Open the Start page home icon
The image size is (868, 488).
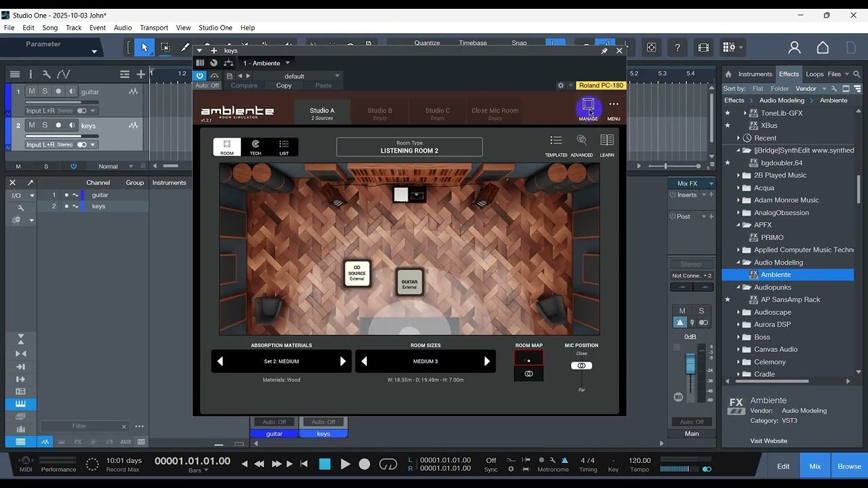pos(823,47)
